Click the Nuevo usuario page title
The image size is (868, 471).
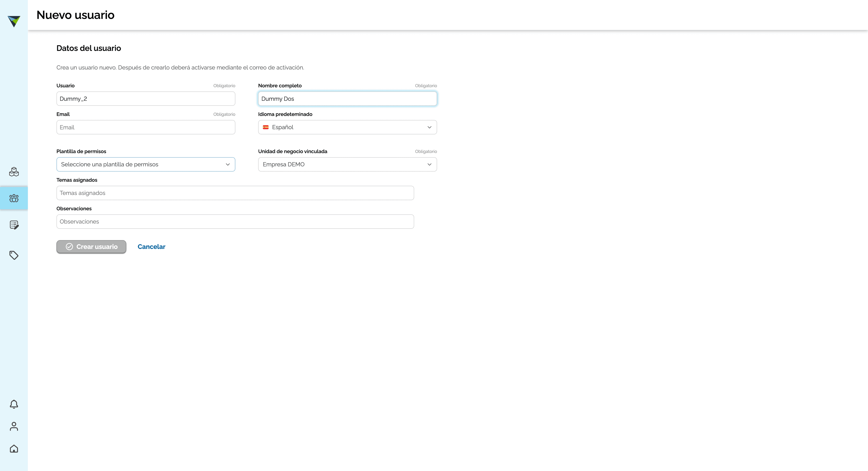click(x=75, y=15)
